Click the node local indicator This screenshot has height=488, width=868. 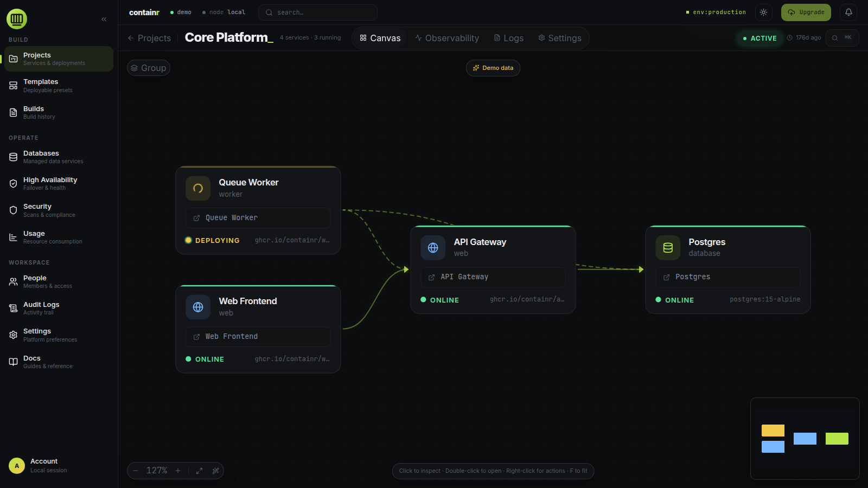(x=224, y=12)
